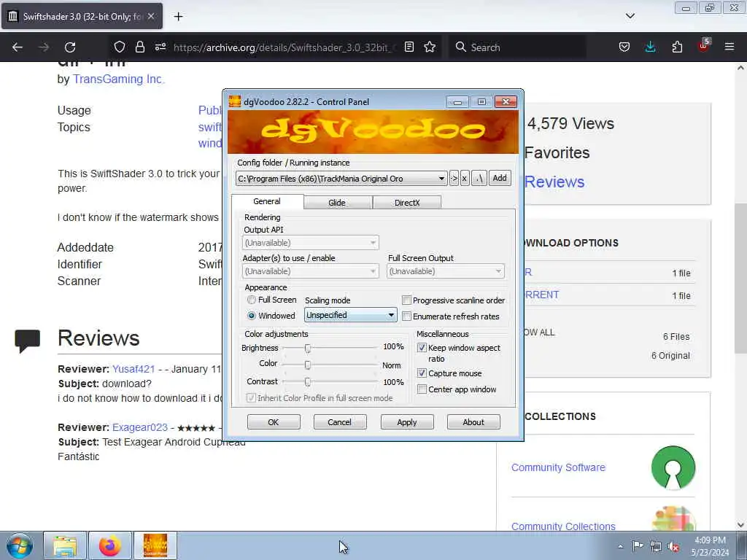Open TransGaming Inc. author link
Screen dimensions: 747x560
[119, 79]
